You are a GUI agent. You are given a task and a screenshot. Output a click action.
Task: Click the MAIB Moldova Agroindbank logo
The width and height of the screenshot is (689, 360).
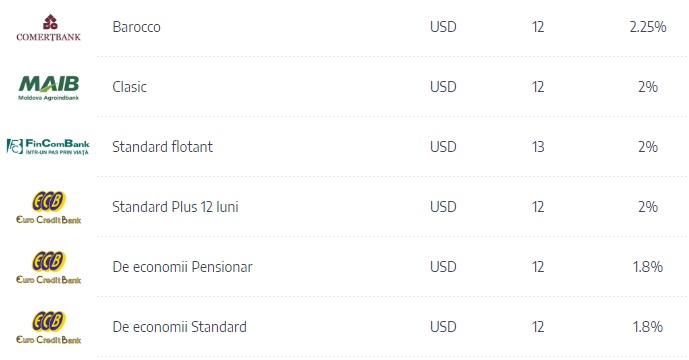pyautogui.click(x=48, y=87)
